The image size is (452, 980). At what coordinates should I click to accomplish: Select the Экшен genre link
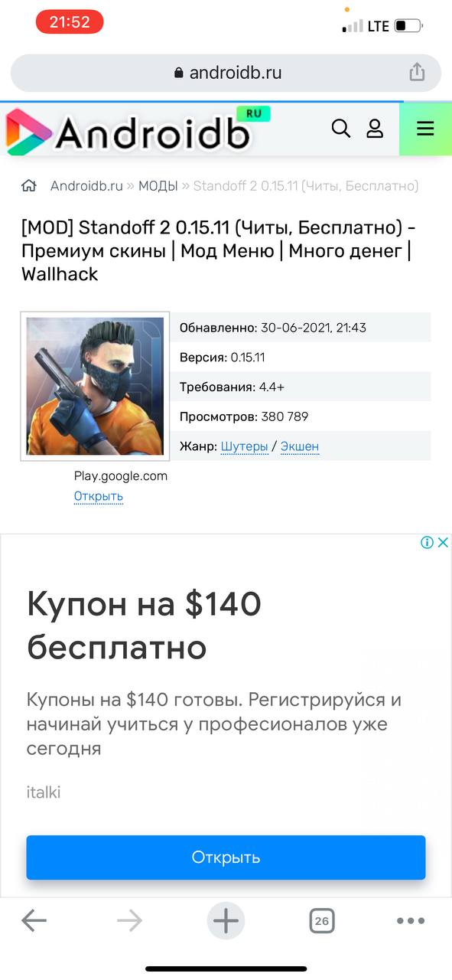pyautogui.click(x=300, y=446)
